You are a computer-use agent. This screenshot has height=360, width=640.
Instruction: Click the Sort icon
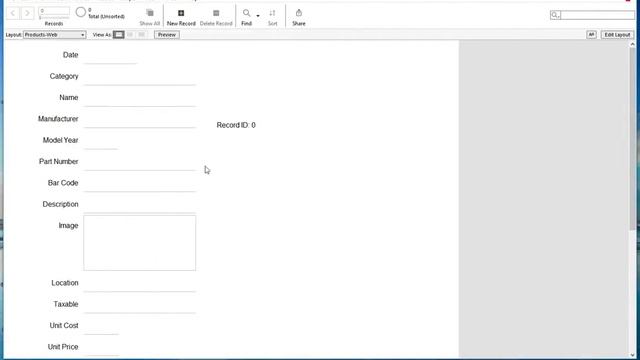[272, 13]
